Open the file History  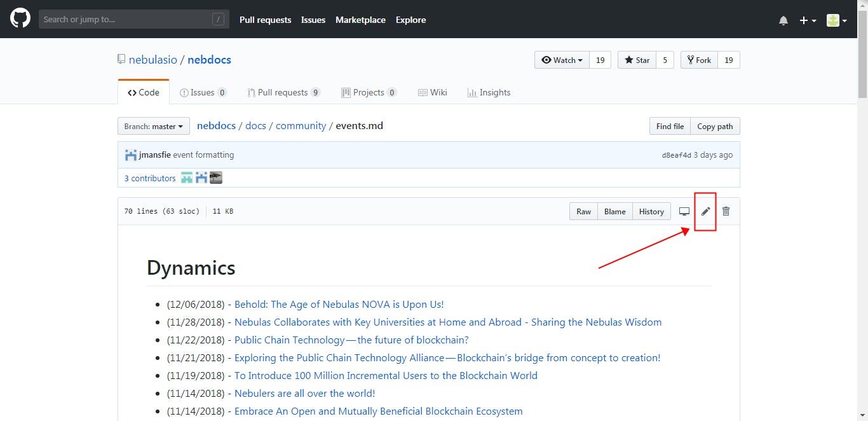pos(651,211)
